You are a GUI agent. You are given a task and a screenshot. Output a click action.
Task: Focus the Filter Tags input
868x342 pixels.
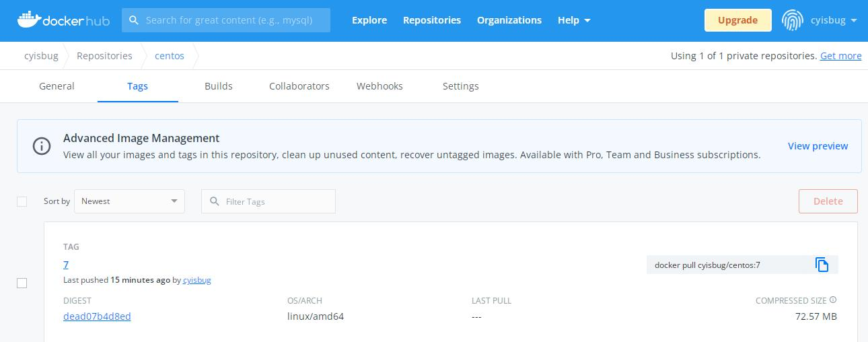click(268, 201)
